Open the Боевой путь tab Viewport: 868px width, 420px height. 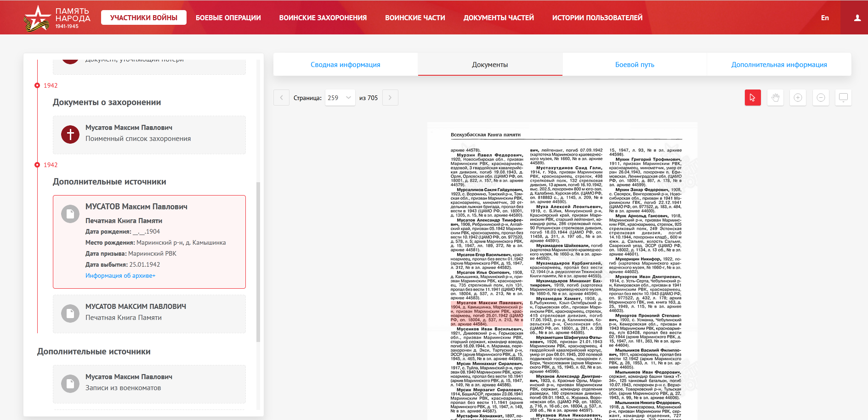click(634, 65)
